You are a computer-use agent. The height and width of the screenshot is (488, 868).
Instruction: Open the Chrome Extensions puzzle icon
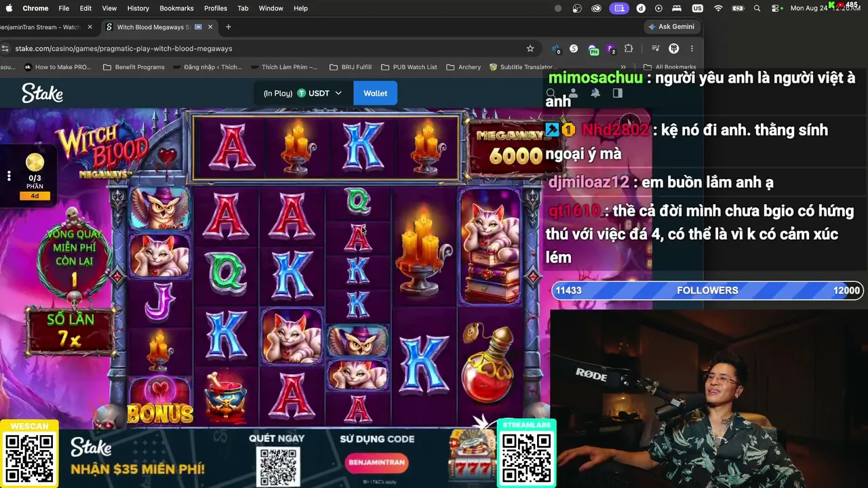point(629,48)
